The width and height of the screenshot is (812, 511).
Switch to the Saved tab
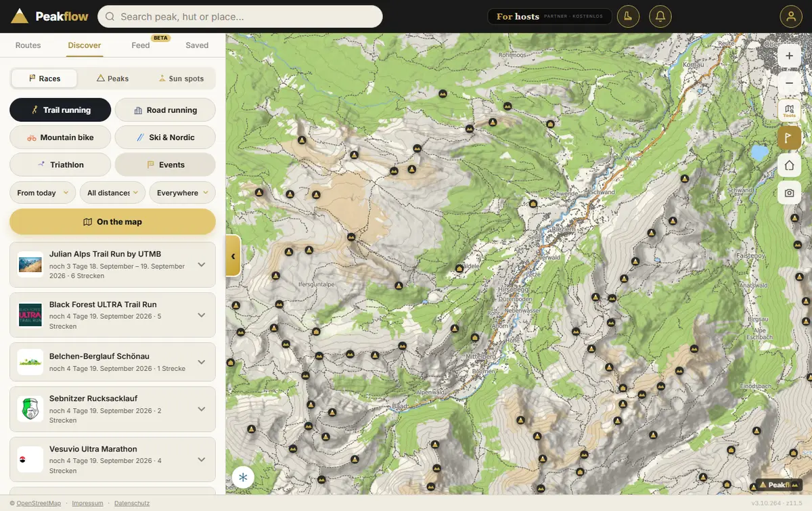coord(197,45)
